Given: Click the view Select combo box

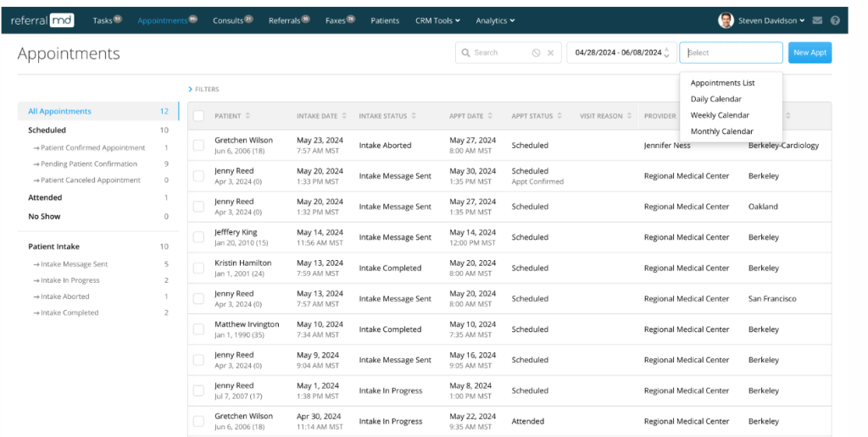Looking at the screenshot, I should coord(732,53).
